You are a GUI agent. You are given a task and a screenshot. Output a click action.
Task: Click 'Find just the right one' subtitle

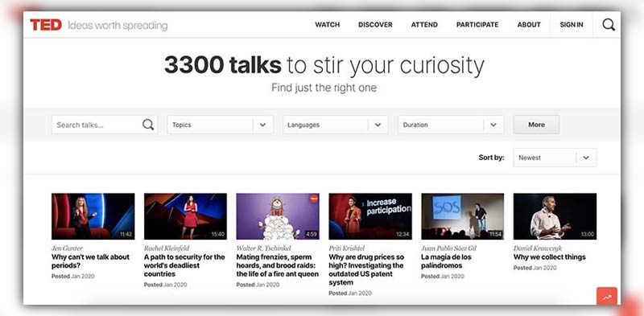tap(324, 88)
